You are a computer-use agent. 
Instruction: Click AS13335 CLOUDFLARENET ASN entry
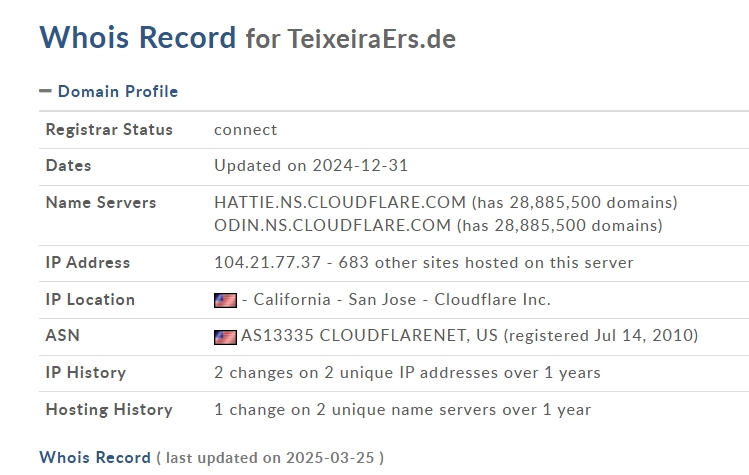click(x=369, y=335)
